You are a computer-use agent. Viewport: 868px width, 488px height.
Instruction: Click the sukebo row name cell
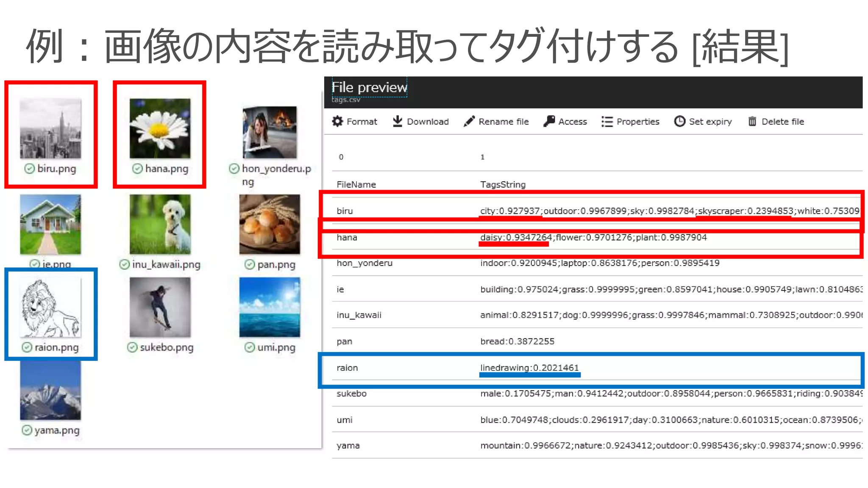tap(351, 394)
